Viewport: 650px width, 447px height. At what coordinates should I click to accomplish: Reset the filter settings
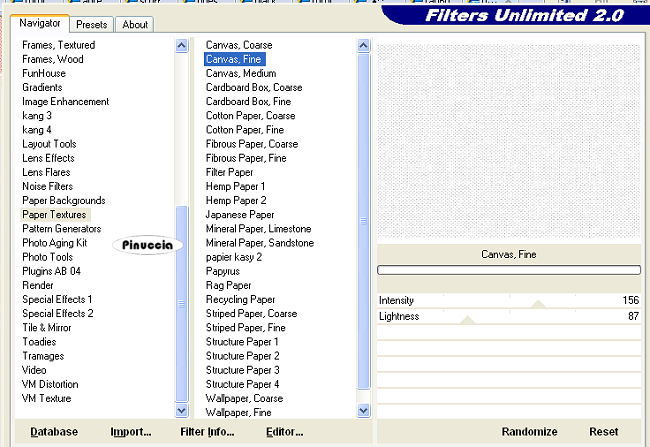point(604,432)
